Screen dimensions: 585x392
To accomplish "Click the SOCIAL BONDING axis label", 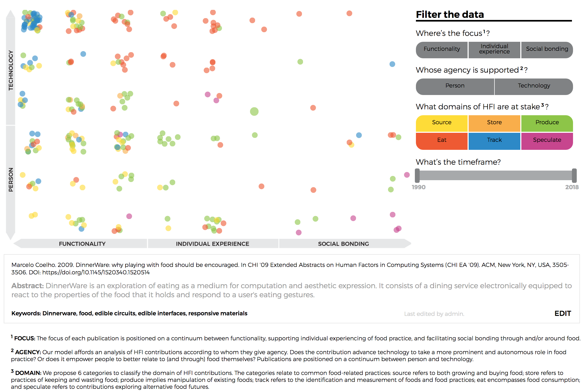I will 343,244.
